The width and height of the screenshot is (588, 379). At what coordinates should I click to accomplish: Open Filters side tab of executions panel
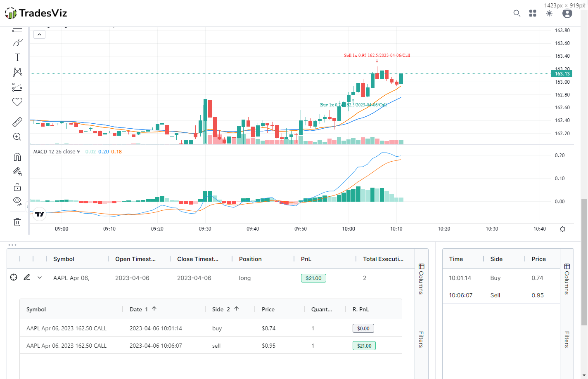[567, 339]
